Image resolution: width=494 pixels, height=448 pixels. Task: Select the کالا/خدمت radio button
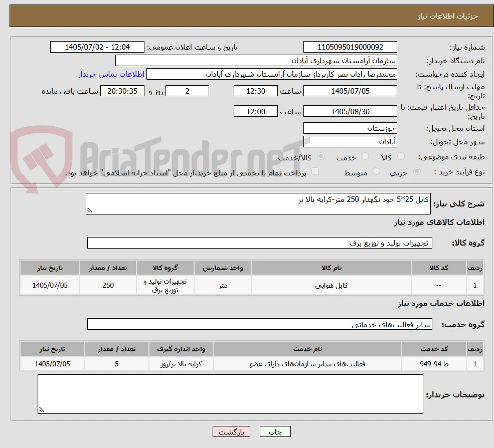320,156
